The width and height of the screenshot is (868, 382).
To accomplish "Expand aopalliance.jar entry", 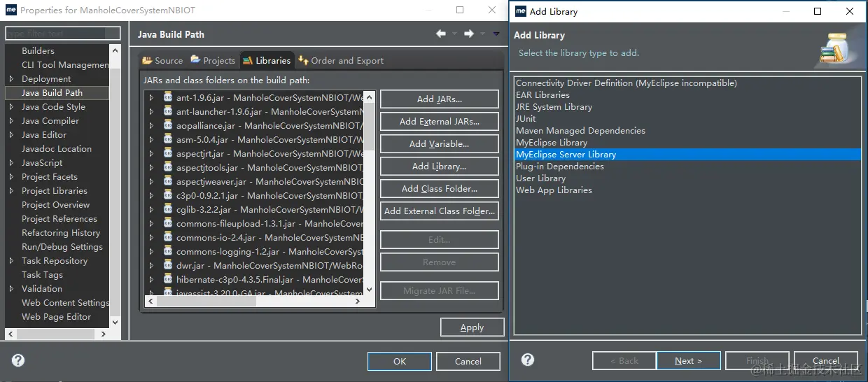I will click(x=151, y=126).
